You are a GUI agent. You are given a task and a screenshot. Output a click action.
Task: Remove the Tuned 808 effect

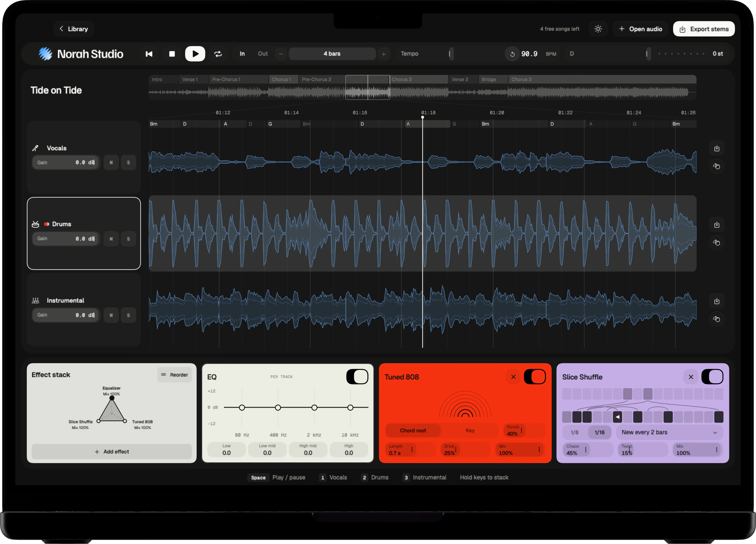click(513, 377)
